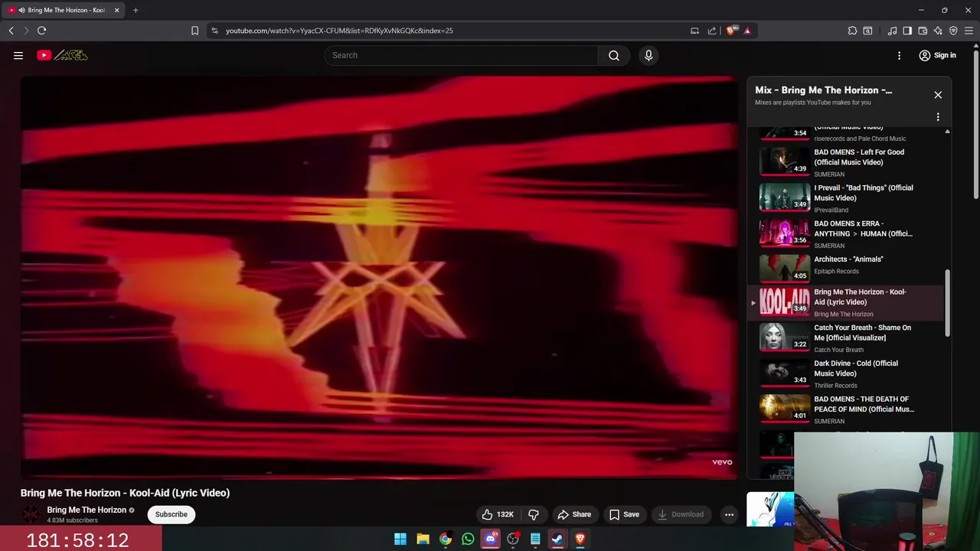Viewport: 980px width, 551px height.
Task: Like the video with 132K likes
Action: (497, 514)
